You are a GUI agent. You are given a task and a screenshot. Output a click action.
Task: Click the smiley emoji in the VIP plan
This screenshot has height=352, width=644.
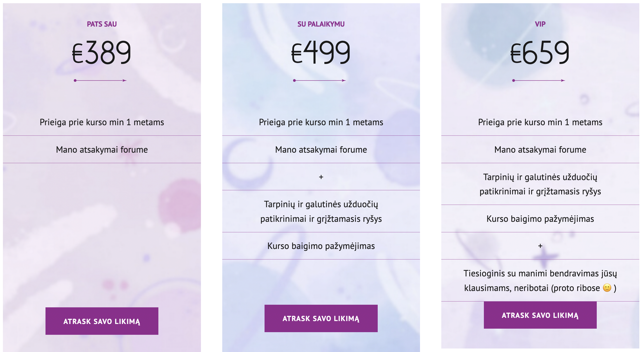click(x=607, y=288)
